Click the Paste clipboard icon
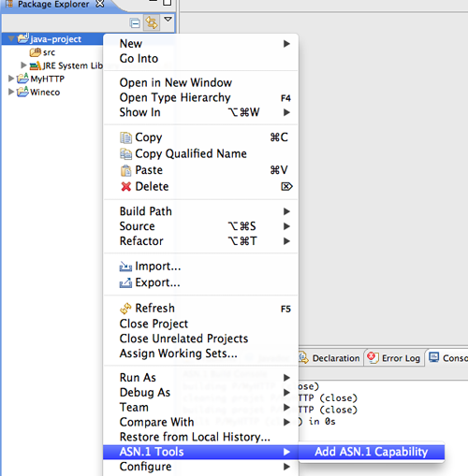The width and height of the screenshot is (468, 476). click(x=125, y=170)
